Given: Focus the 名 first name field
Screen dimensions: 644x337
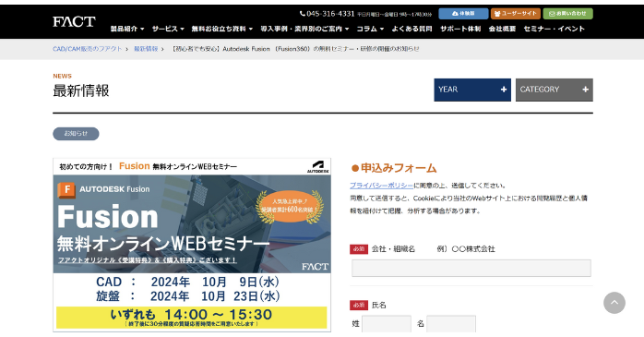Looking at the screenshot, I should 451,324.
